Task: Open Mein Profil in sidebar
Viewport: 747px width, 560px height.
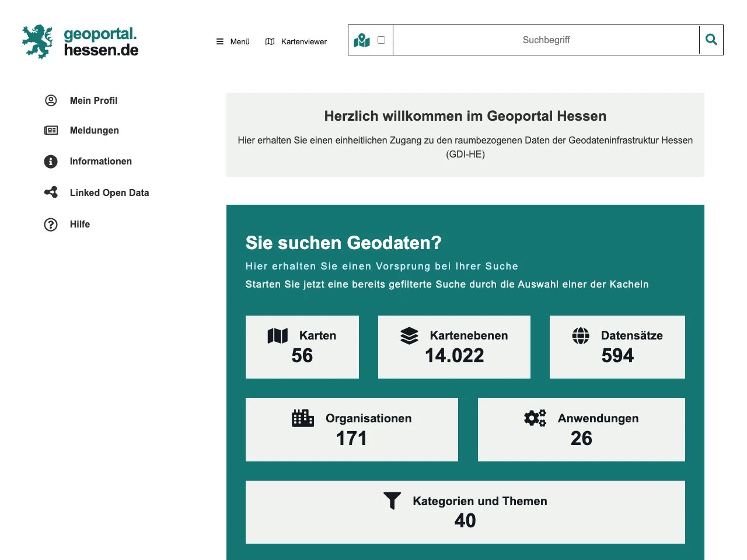Action: tap(93, 100)
